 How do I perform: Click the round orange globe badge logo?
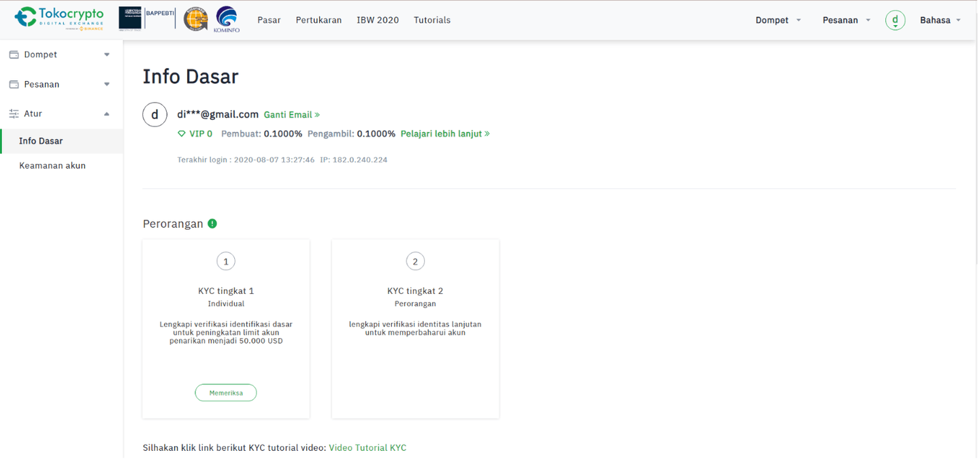point(196,19)
